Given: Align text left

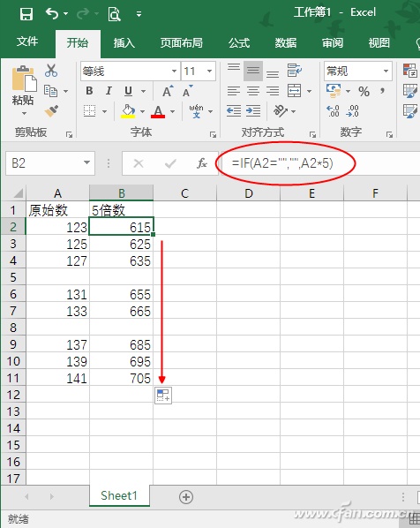Looking at the screenshot, I should pyautogui.click(x=234, y=91).
